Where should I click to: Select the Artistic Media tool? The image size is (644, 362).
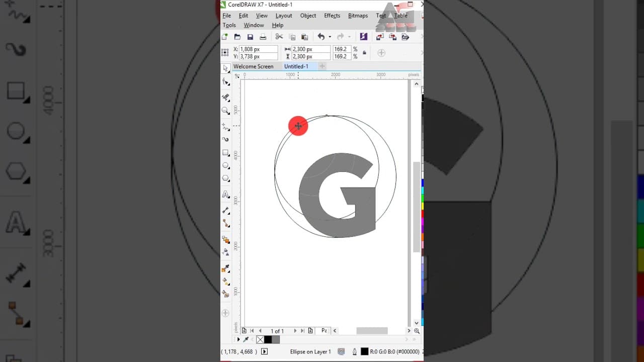pyautogui.click(x=225, y=139)
